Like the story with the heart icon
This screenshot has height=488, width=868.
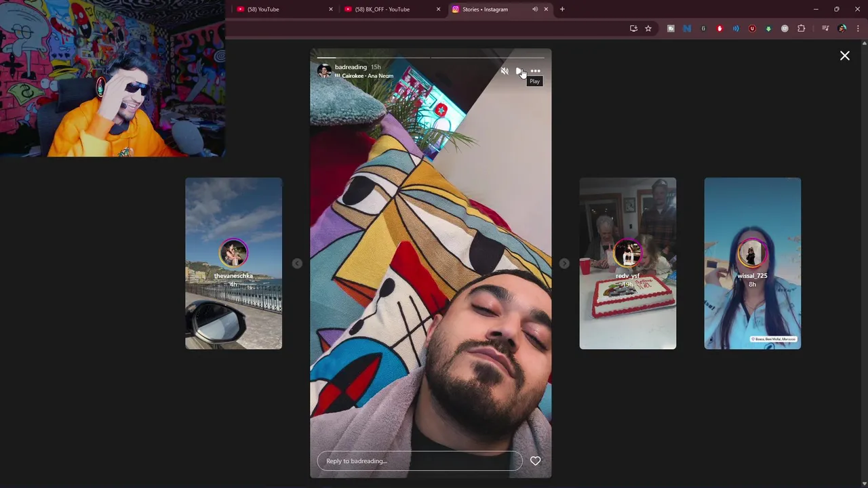[x=535, y=461]
